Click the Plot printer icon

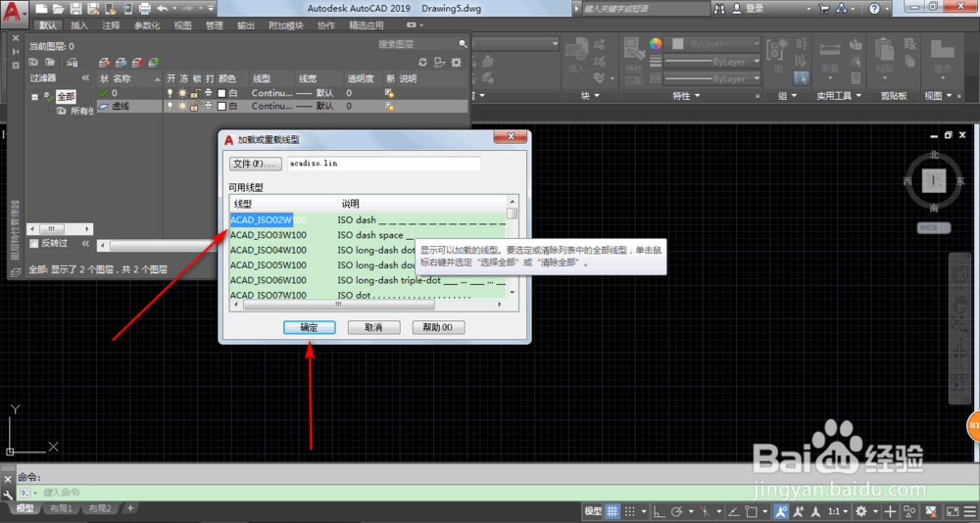[144, 9]
